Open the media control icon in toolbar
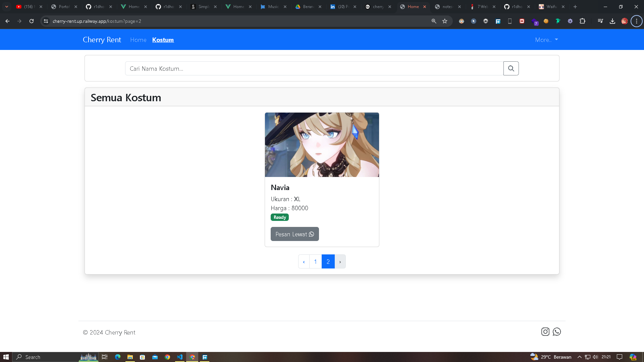 click(600, 21)
